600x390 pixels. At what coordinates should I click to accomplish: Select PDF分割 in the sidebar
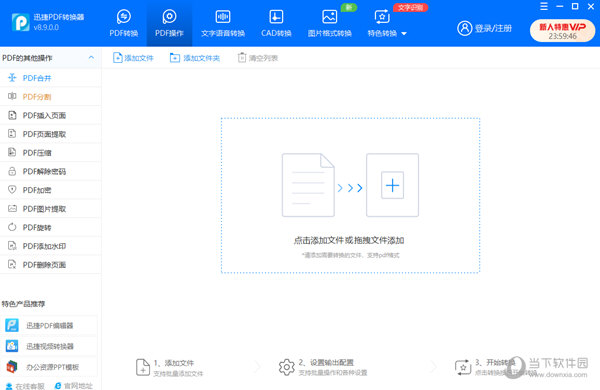point(51,97)
